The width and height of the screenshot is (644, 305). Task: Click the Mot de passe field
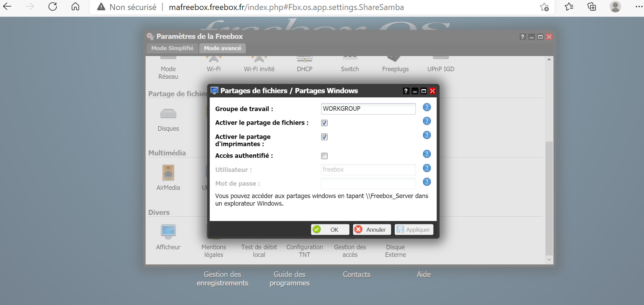click(x=368, y=183)
